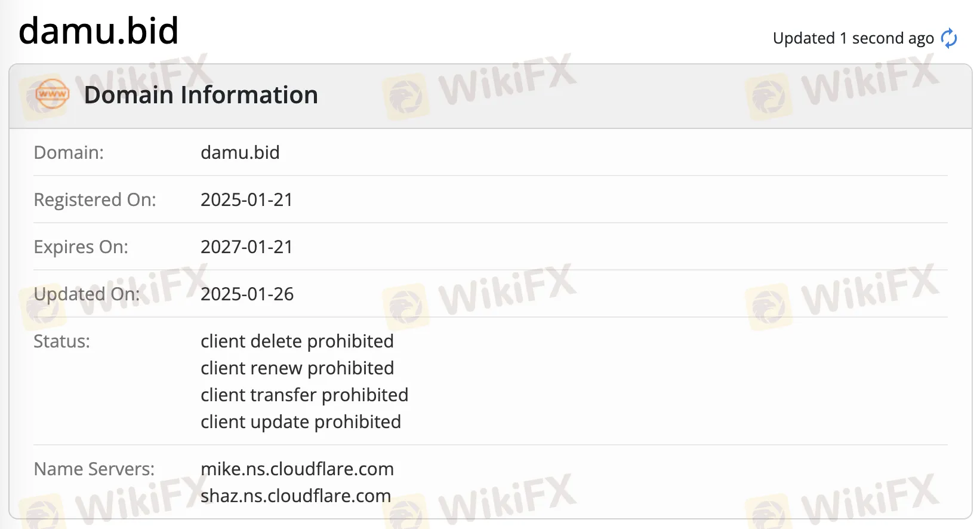Click mike.ns.cloudflare.com name server
This screenshot has height=529, width=980.
297,469
